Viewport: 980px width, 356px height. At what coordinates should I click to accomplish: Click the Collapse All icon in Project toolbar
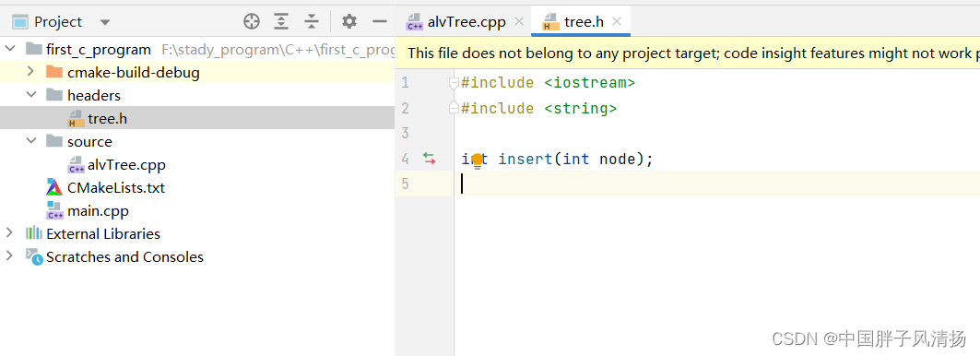click(x=312, y=22)
